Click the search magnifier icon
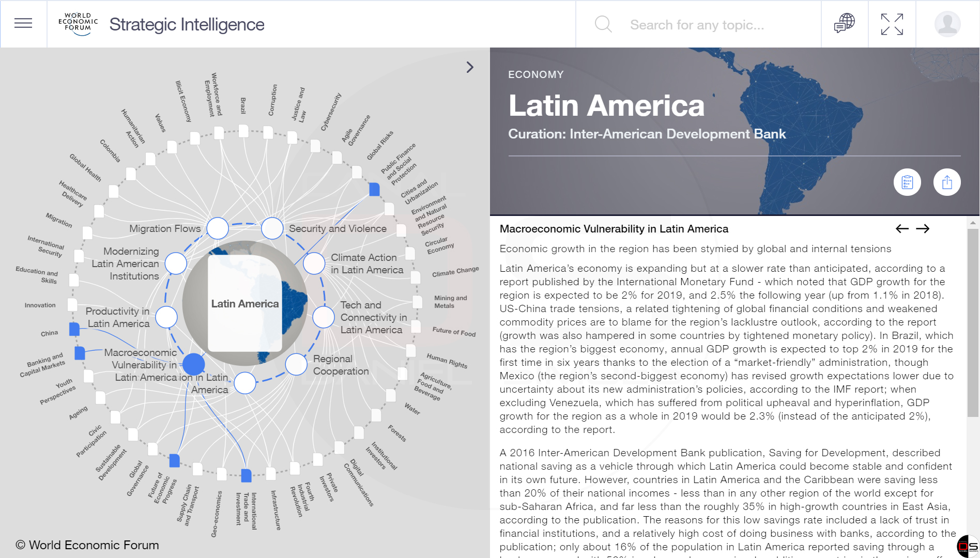Image resolution: width=980 pixels, height=558 pixels. (603, 24)
